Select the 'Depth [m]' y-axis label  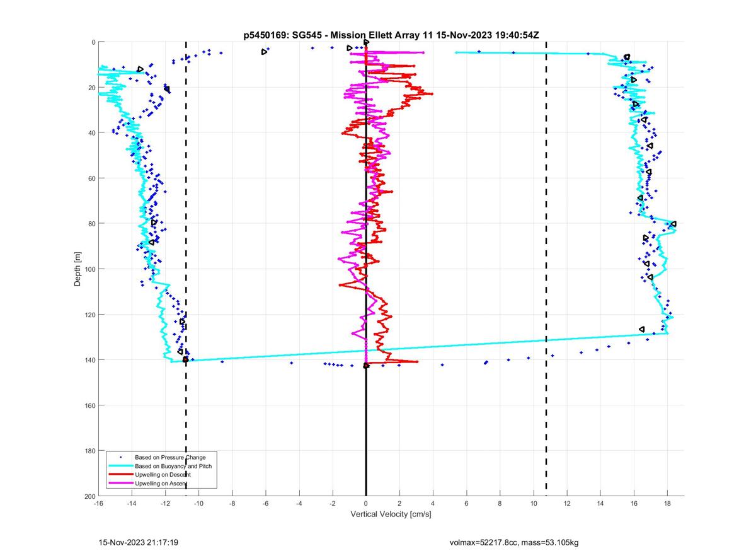77,269
